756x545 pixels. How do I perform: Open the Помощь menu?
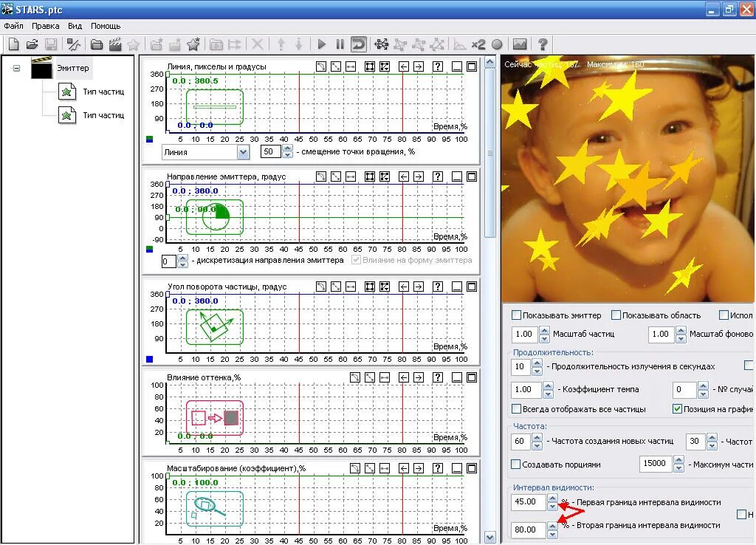[x=106, y=26]
